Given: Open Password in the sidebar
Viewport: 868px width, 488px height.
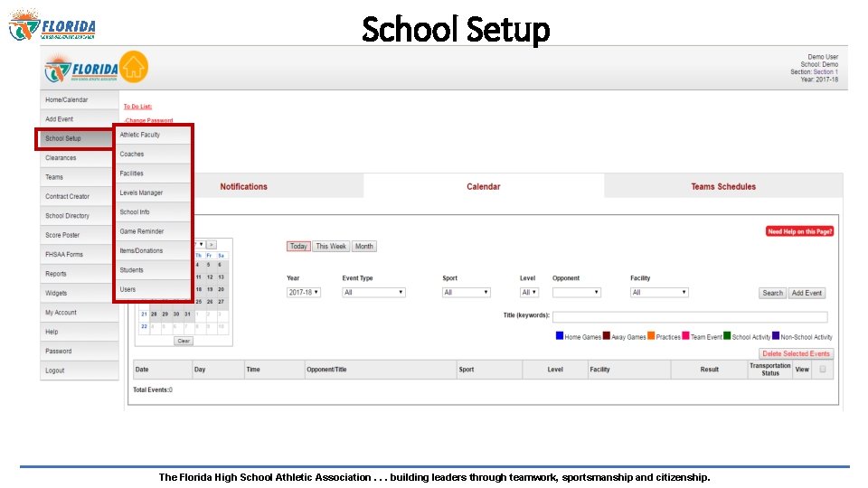Looking at the screenshot, I should (x=80, y=352).
